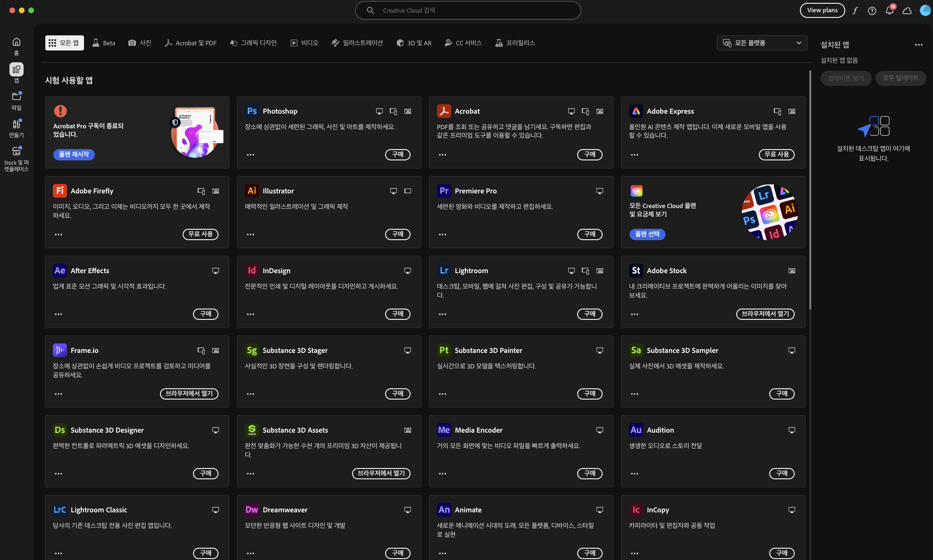Click the Creative Cloud search field
Viewport: 933px width, 560px height.
467,10
